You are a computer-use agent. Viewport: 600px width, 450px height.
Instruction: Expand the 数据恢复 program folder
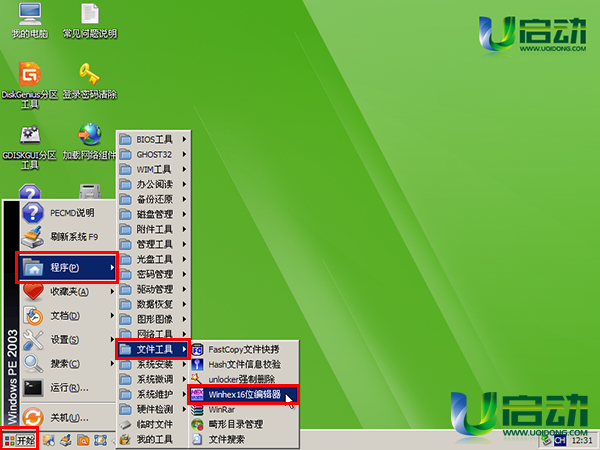[153, 304]
